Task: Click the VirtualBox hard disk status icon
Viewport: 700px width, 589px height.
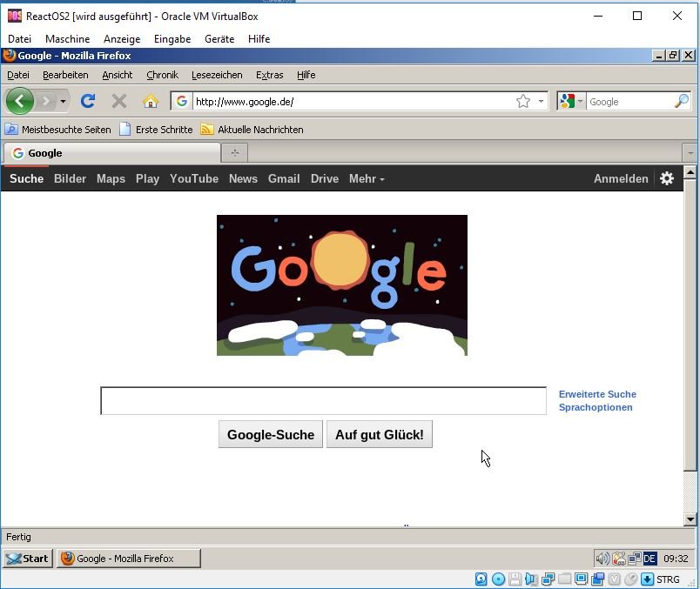Action: [x=481, y=579]
